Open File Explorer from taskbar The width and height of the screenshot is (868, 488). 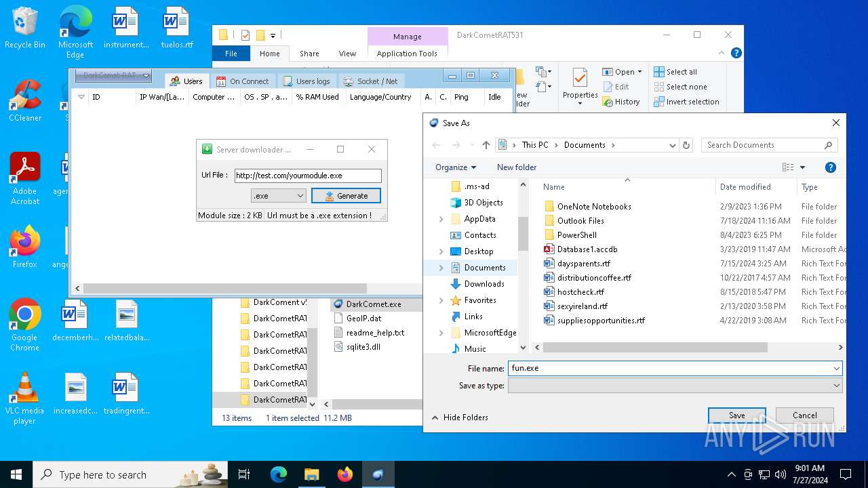(x=311, y=474)
